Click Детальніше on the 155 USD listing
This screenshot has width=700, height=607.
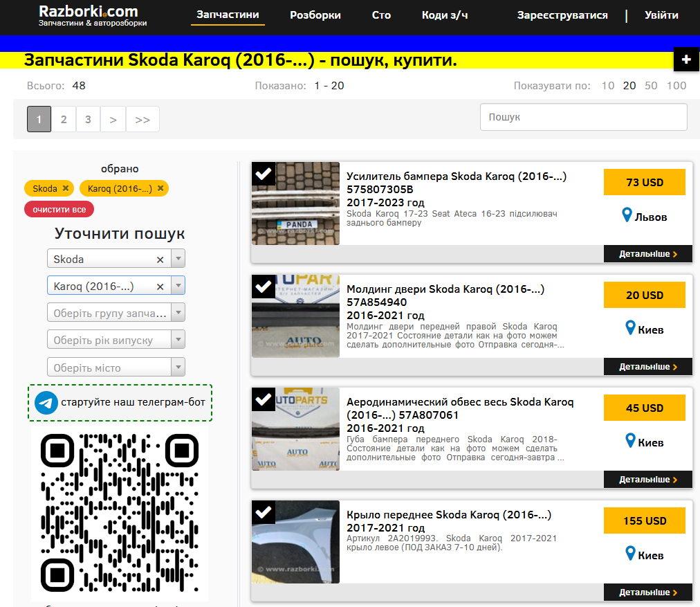pyautogui.click(x=647, y=592)
